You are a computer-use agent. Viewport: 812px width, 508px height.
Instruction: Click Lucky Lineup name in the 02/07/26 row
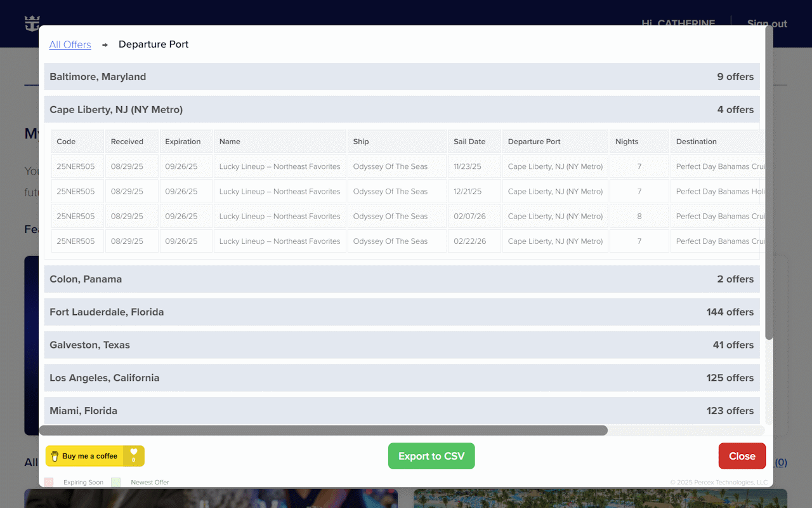tap(280, 216)
